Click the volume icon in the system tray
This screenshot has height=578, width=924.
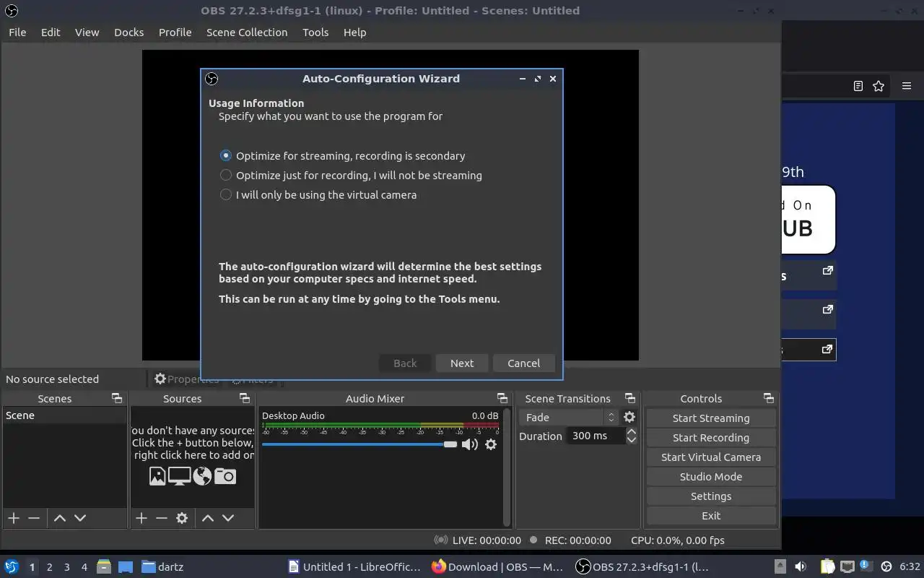pos(801,566)
